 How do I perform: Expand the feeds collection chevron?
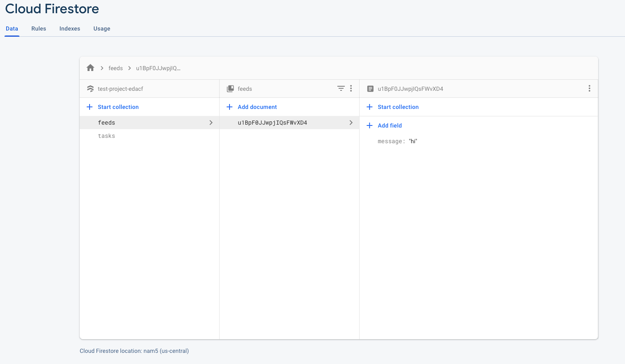211,123
